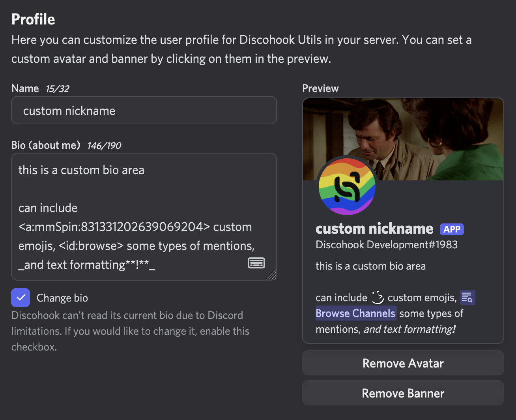Screen dimensions: 516x420
Task: Select the custom nickname title in the preview
Action: click(374, 229)
